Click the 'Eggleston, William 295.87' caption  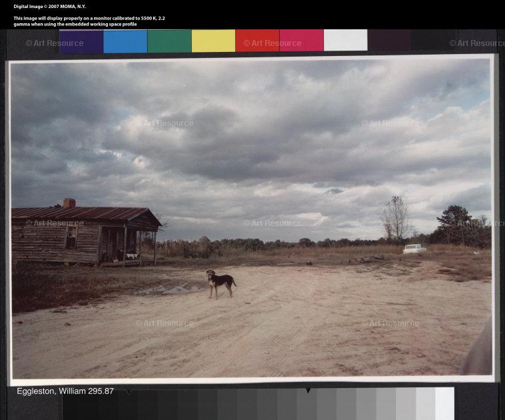65,391
